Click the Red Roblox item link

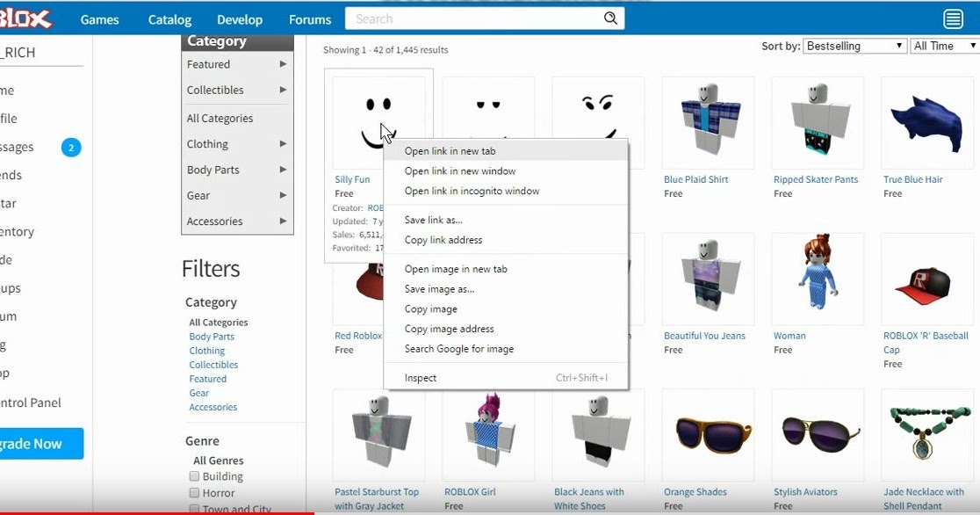358,336
